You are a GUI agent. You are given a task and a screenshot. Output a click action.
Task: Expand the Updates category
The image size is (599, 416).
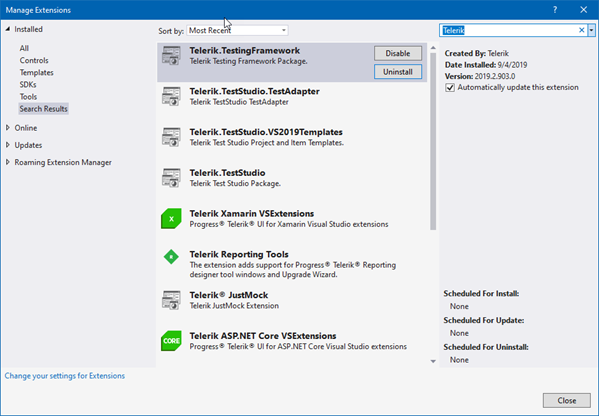[x=8, y=145]
